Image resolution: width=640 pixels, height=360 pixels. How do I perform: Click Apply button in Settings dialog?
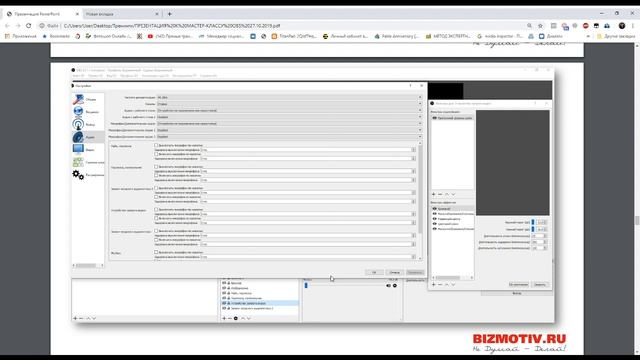(x=415, y=272)
